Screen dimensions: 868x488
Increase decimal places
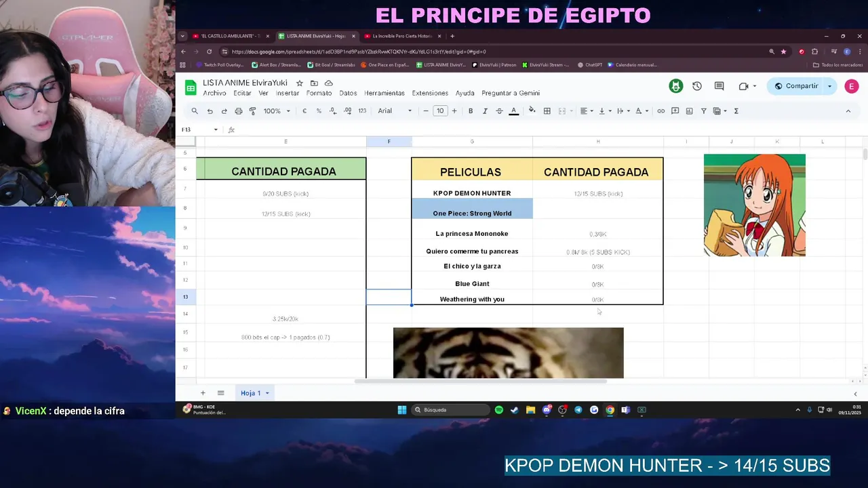point(347,111)
